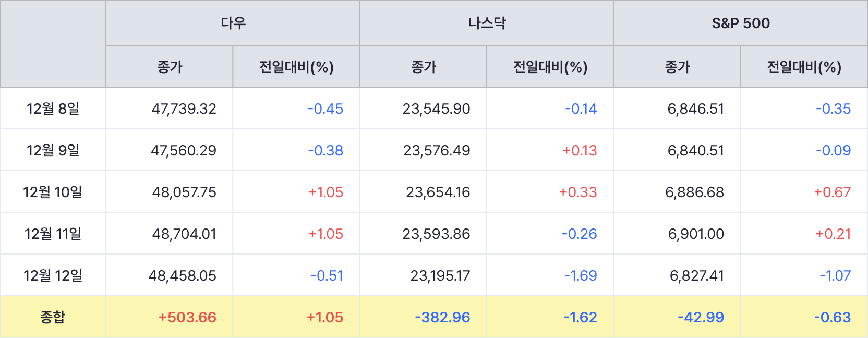Click the 12월 12일 row label
Viewport: 868px width, 338px height.
point(53,275)
